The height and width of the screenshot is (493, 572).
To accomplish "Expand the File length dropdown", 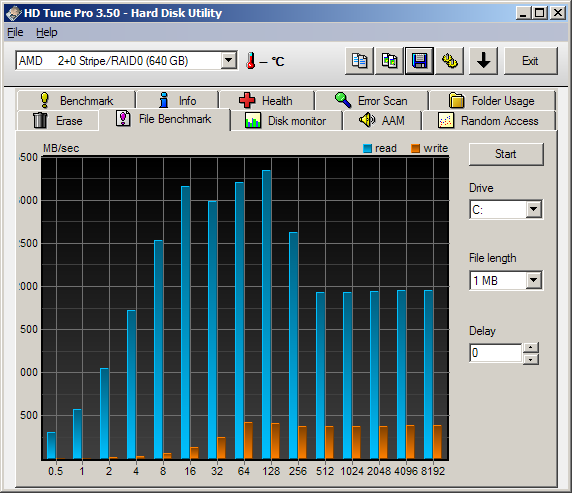I will point(533,280).
